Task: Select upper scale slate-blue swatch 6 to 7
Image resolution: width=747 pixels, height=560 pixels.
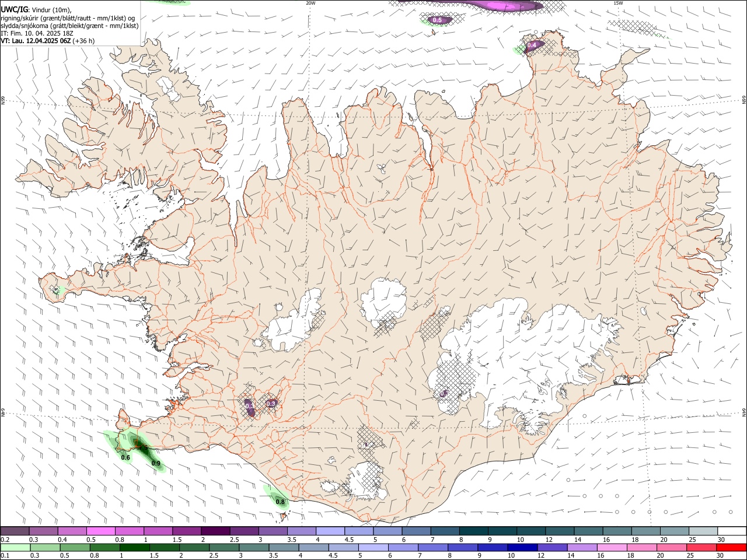Action: [x=416, y=531]
